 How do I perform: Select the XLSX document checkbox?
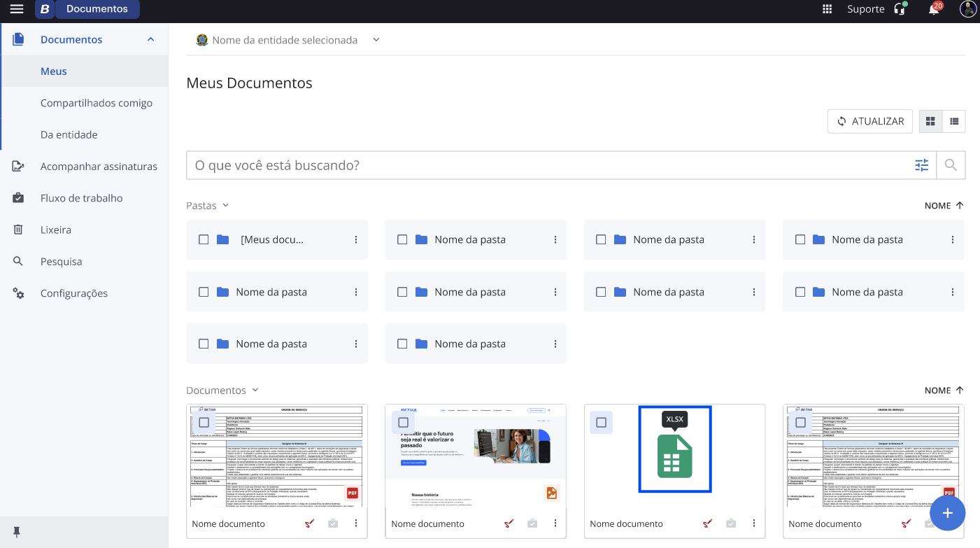(602, 422)
